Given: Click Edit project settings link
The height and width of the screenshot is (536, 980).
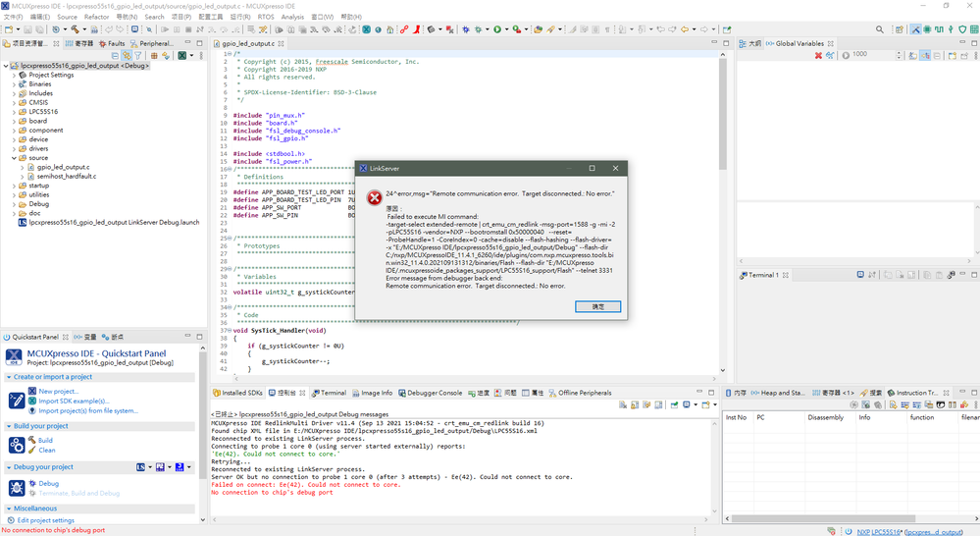Looking at the screenshot, I should click(x=46, y=520).
